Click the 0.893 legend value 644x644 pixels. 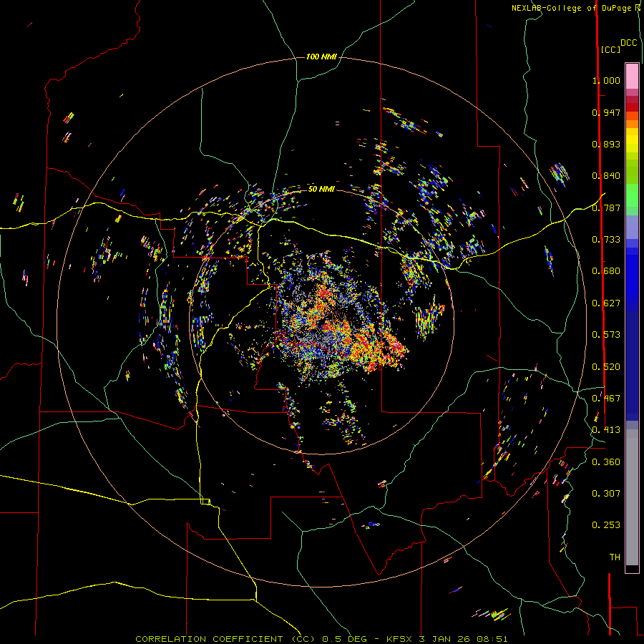pos(606,144)
